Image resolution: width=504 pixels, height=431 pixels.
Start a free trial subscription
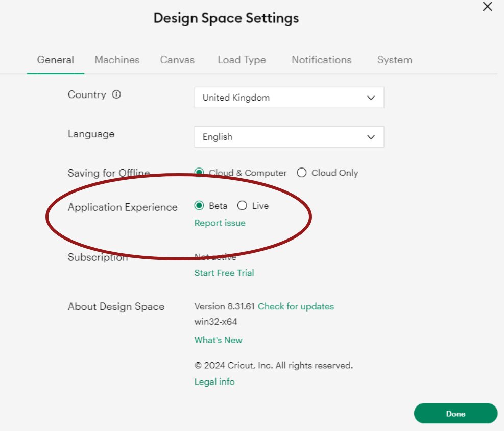pos(224,273)
